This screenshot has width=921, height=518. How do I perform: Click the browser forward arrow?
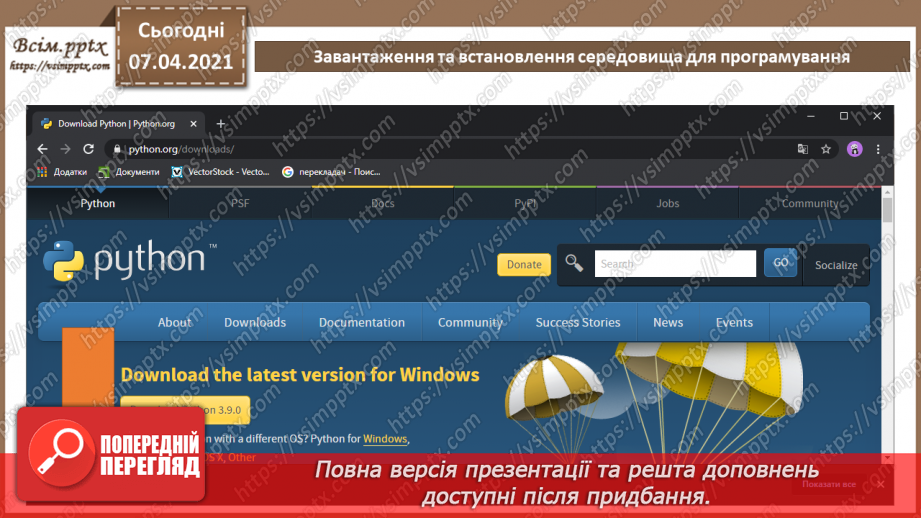point(65,149)
